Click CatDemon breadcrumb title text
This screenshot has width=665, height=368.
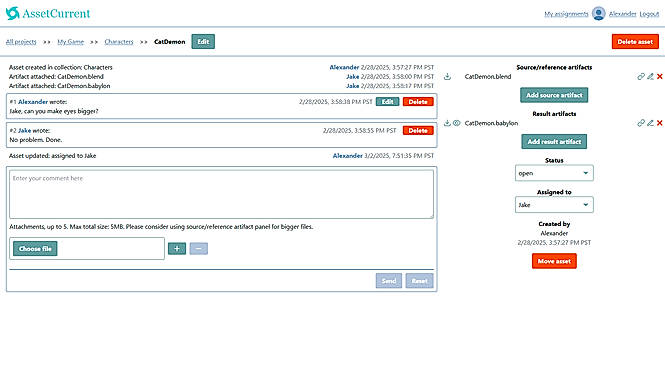170,42
